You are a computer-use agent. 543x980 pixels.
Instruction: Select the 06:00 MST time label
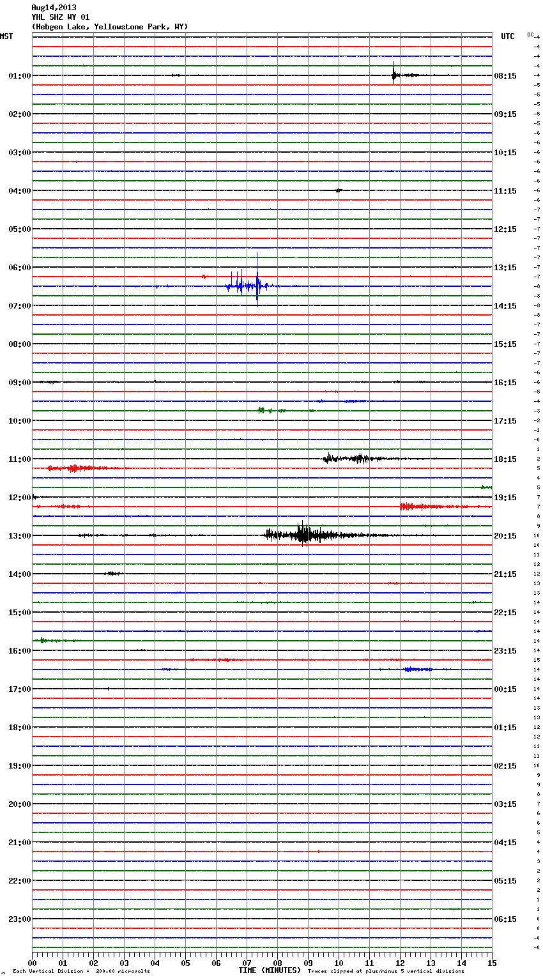pos(19,268)
